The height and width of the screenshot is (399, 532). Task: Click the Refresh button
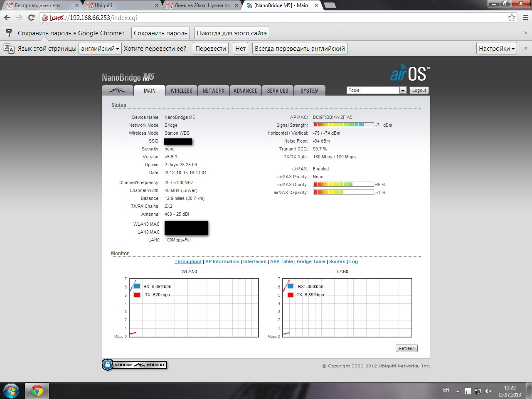pos(406,348)
